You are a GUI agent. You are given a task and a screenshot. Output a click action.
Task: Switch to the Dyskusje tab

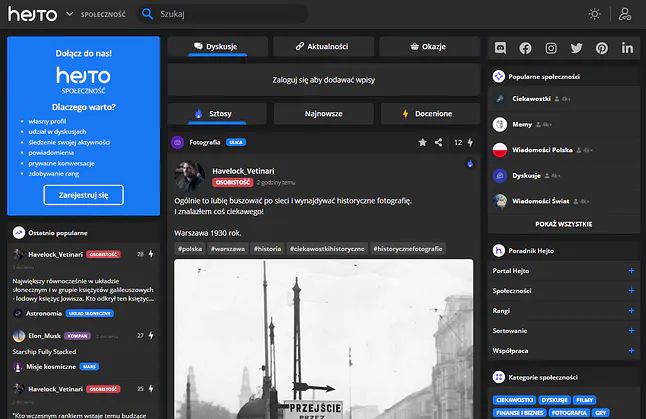coord(218,47)
